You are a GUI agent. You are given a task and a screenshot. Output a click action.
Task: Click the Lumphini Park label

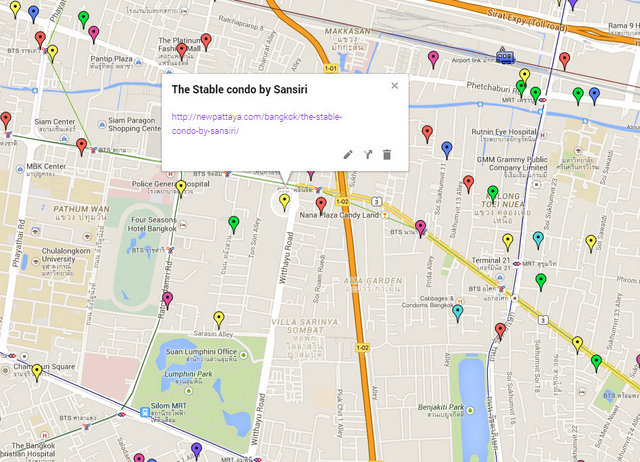pyautogui.click(x=189, y=374)
